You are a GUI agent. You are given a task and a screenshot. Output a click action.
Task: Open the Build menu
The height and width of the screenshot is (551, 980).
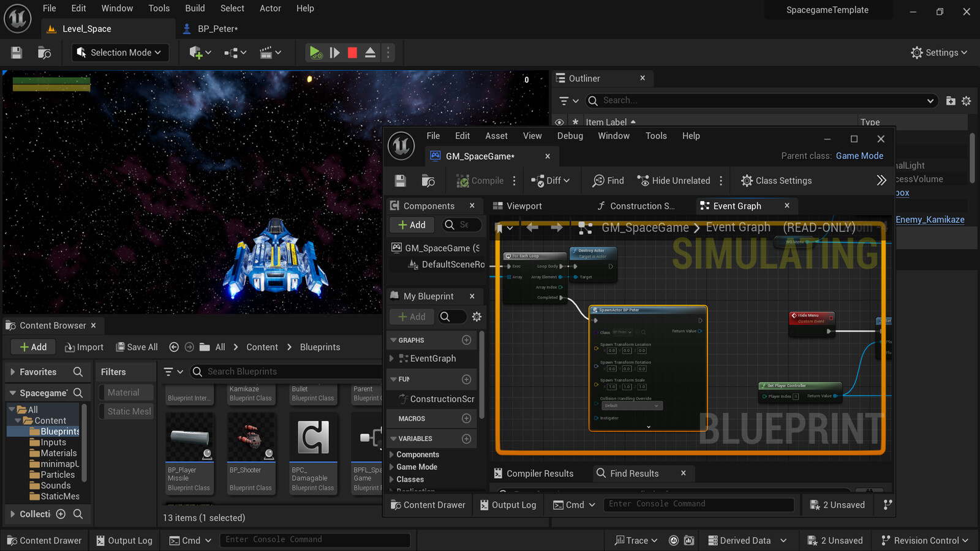pos(195,8)
